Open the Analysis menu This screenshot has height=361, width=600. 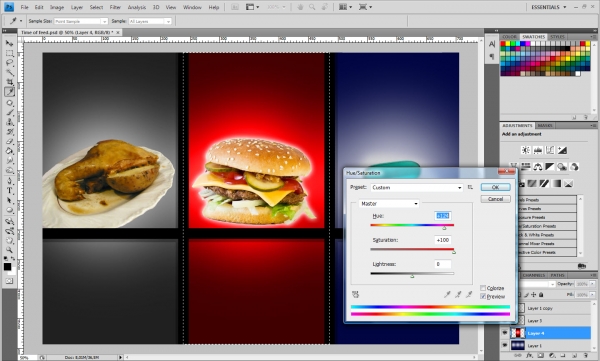pyautogui.click(x=137, y=7)
